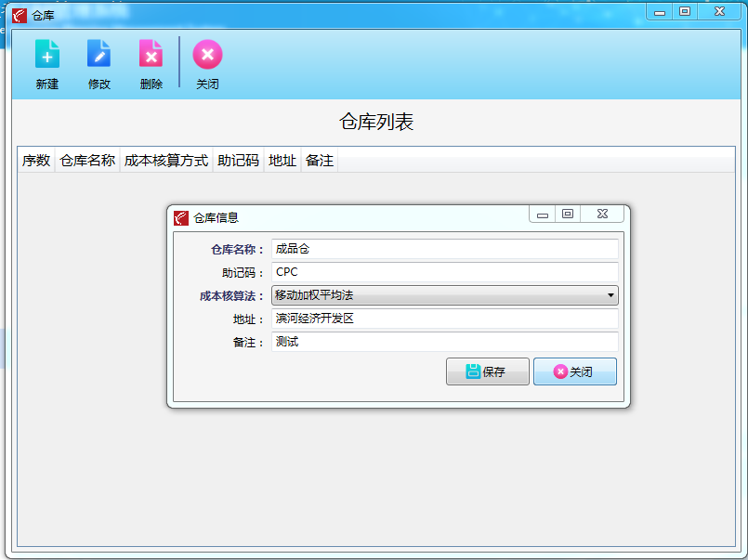Click the 仓库名称 column header
This screenshot has height=560, width=748.
click(x=87, y=160)
